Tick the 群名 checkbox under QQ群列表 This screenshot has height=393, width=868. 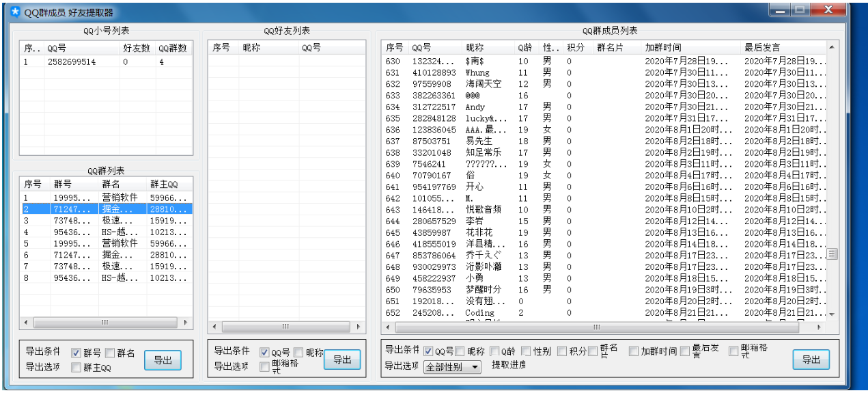pyautogui.click(x=110, y=353)
